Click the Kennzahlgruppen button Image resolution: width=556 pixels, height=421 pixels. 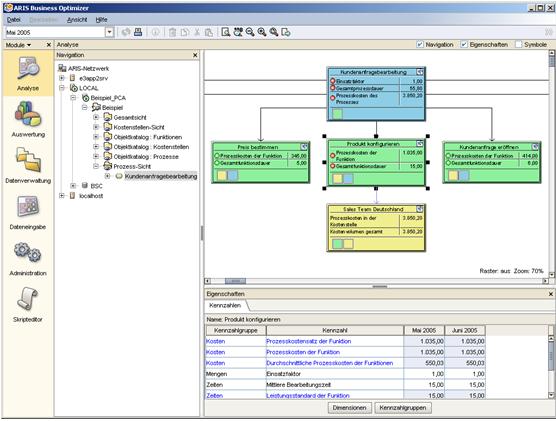(x=403, y=408)
